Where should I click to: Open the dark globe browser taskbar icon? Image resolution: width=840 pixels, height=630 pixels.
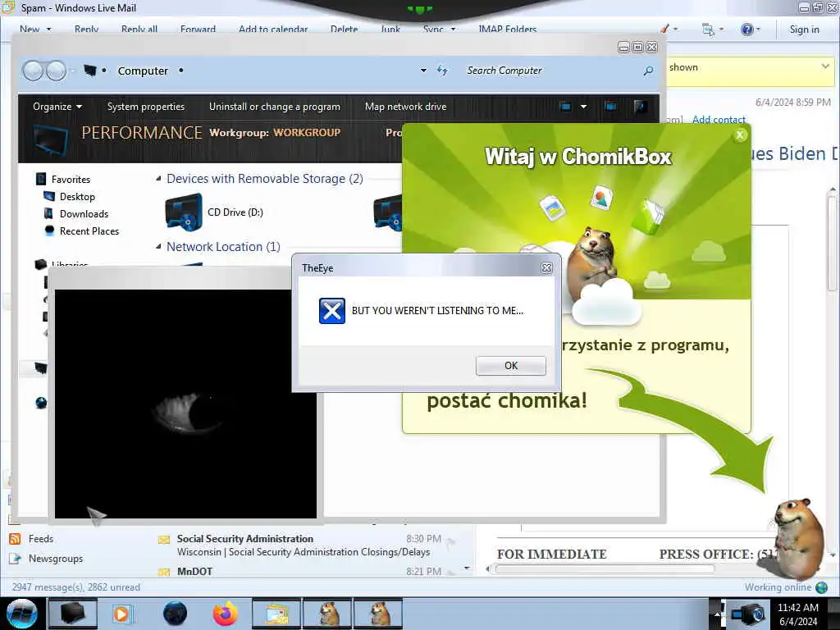point(176,614)
